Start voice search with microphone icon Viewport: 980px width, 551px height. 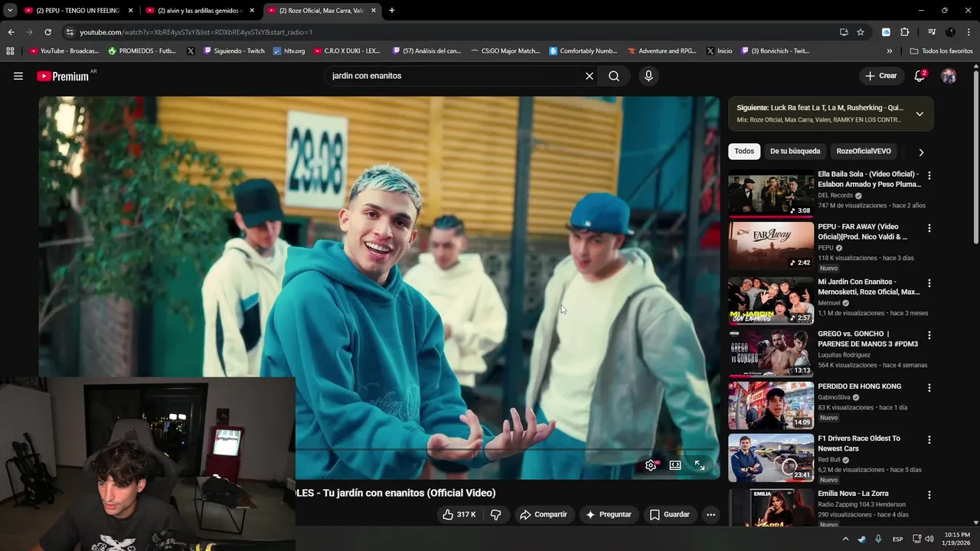point(648,76)
